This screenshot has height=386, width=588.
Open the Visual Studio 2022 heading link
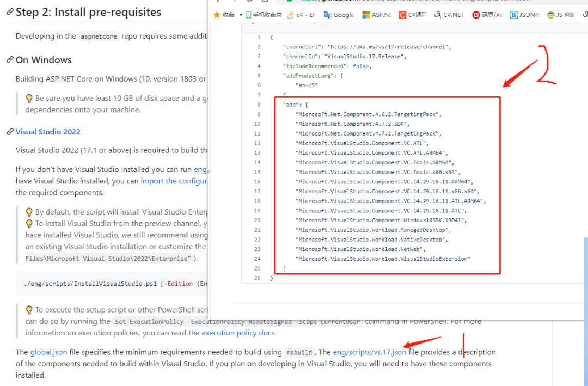48,132
